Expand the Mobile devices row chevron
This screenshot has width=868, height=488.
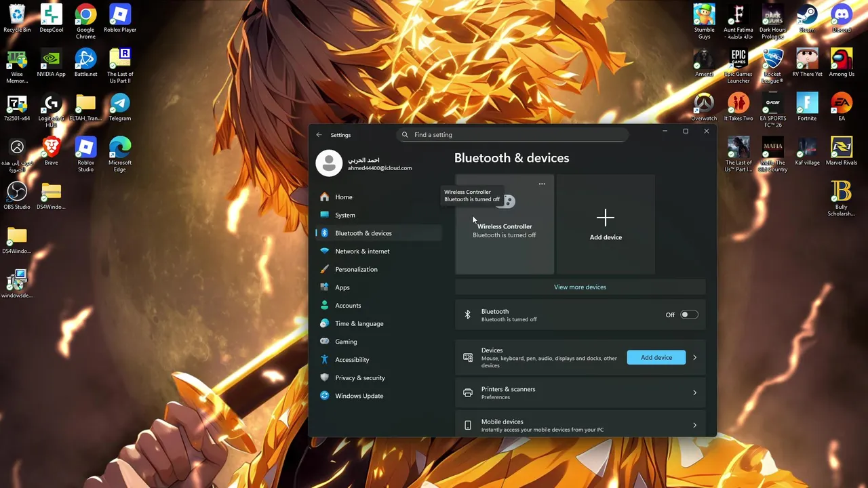(x=694, y=425)
